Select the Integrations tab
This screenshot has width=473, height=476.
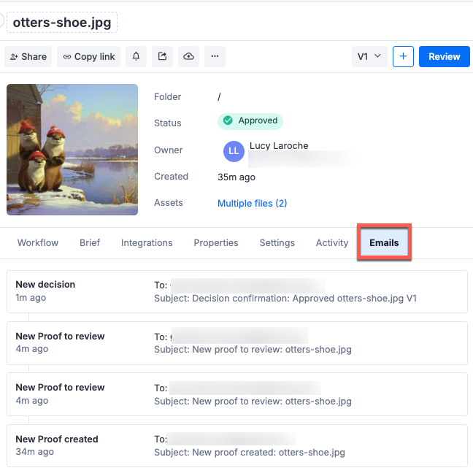147,243
